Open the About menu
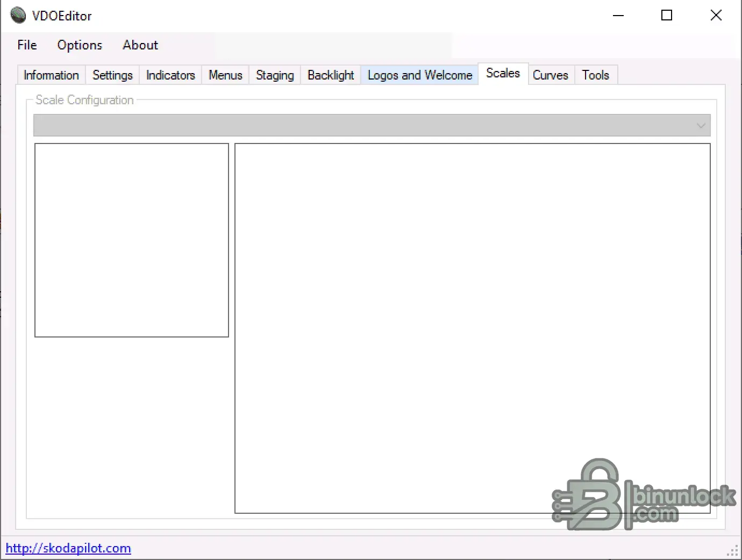Viewport: 742px width, 560px height. click(140, 45)
